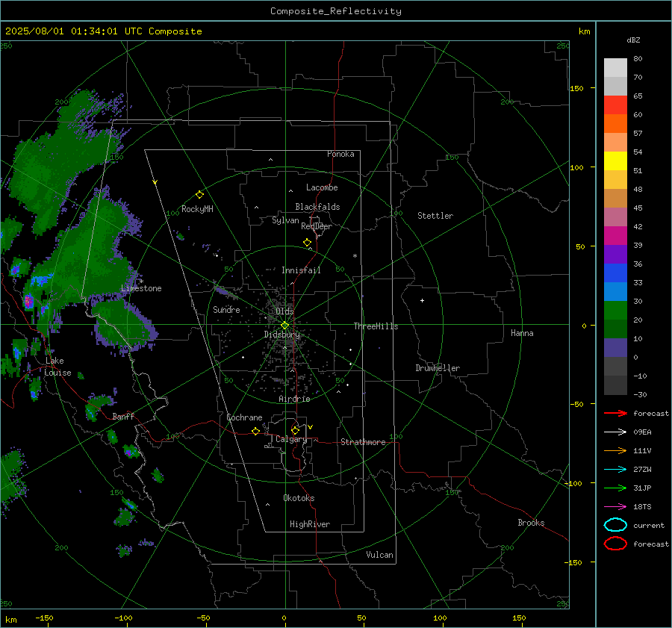Click the yellow 54-51 dBZ color swatch
Screen dimensions: 672x628
[615, 161]
